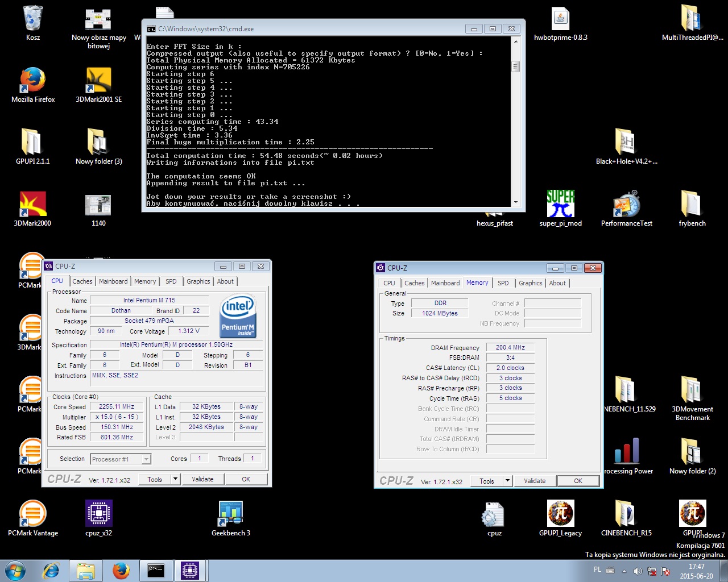Select SPD tab in left CPU-Z
728x582 pixels.
(171, 281)
